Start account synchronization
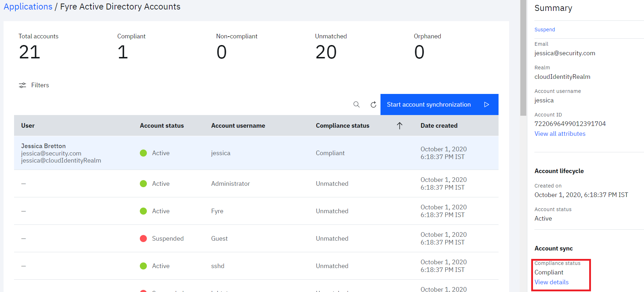 439,104
